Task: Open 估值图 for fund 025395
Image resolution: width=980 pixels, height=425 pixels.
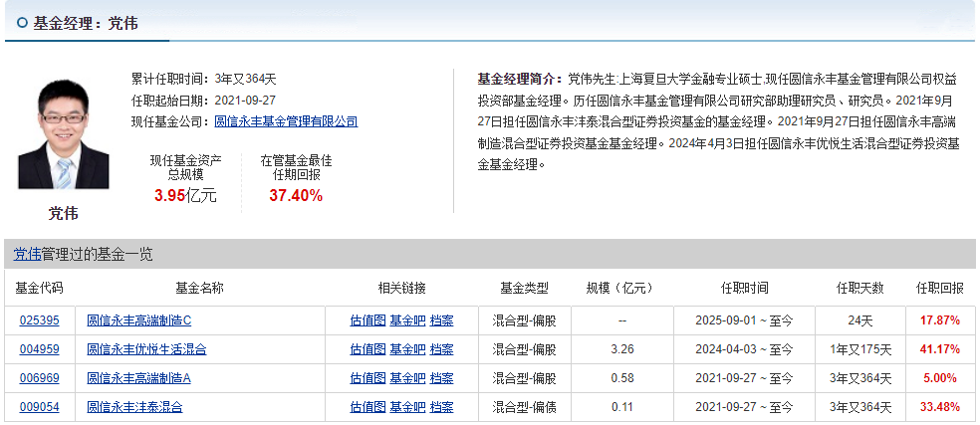Action: (x=367, y=320)
